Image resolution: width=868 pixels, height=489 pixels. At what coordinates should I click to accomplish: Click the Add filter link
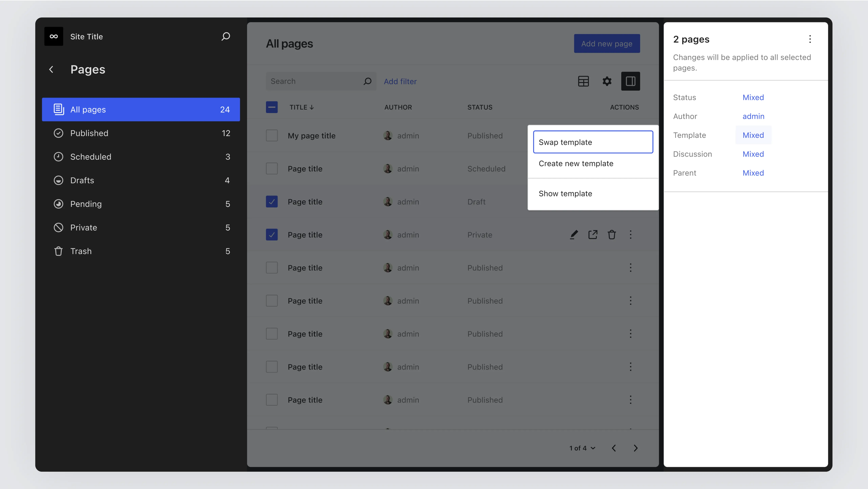[x=400, y=81]
